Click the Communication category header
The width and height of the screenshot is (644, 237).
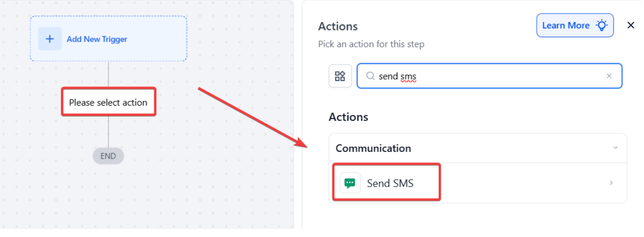tap(373, 148)
